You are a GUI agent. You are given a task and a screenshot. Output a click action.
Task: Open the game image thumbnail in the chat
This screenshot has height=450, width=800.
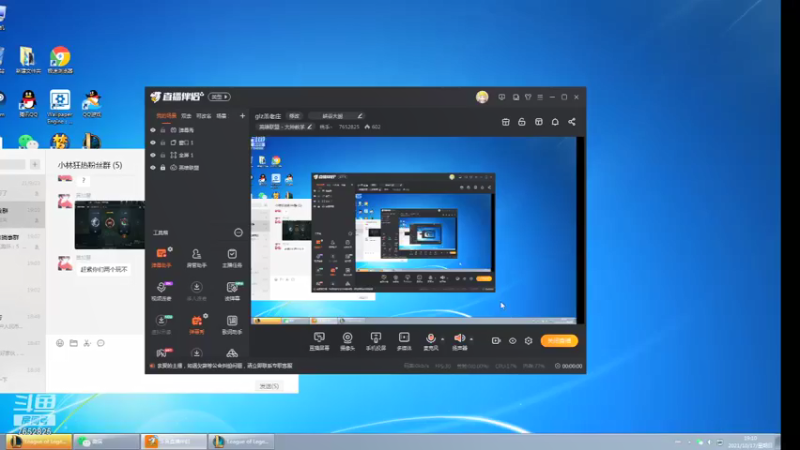pos(110,224)
